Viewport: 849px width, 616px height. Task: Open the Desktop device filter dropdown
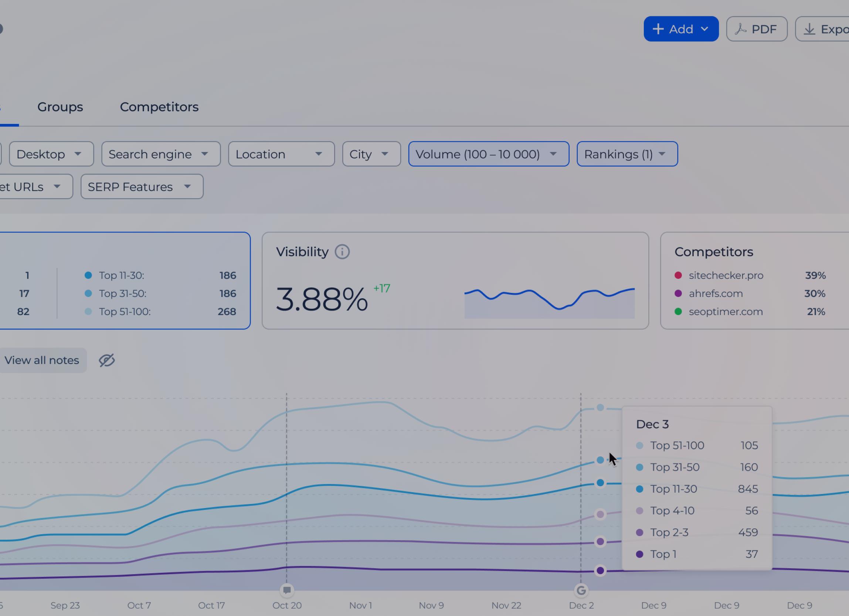pyautogui.click(x=51, y=154)
